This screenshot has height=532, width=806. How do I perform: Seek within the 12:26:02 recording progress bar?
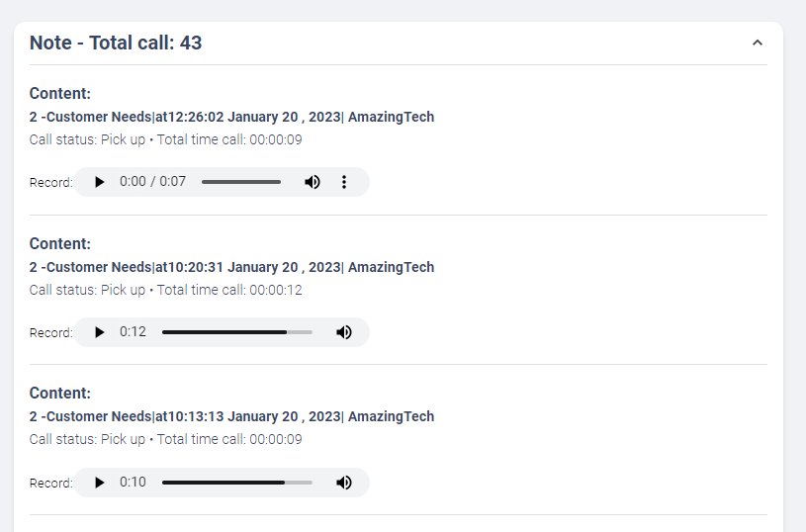(241, 182)
